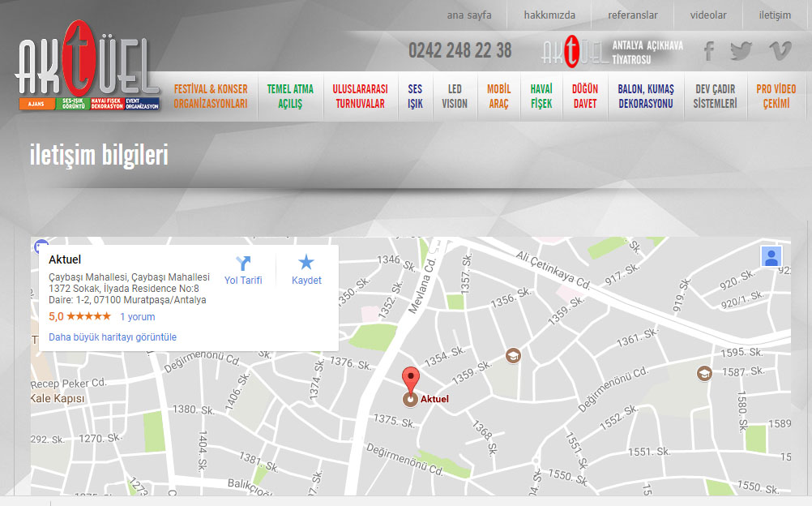Select Temel Atma Açılış category
Image resolution: width=812 pixels, height=506 pixels.
290,96
